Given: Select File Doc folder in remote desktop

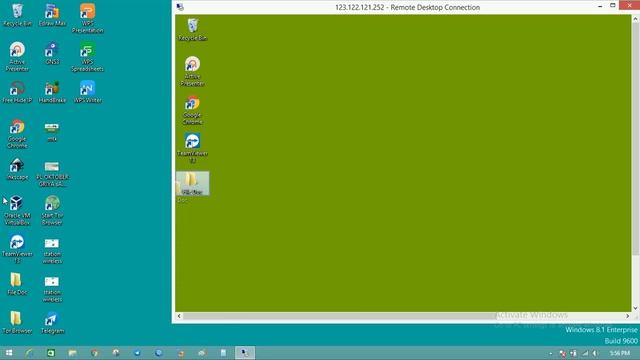Looking at the screenshot, I should click(x=193, y=183).
